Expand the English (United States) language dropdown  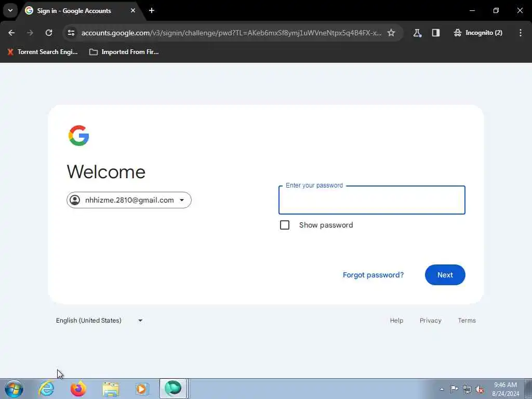coord(99,321)
